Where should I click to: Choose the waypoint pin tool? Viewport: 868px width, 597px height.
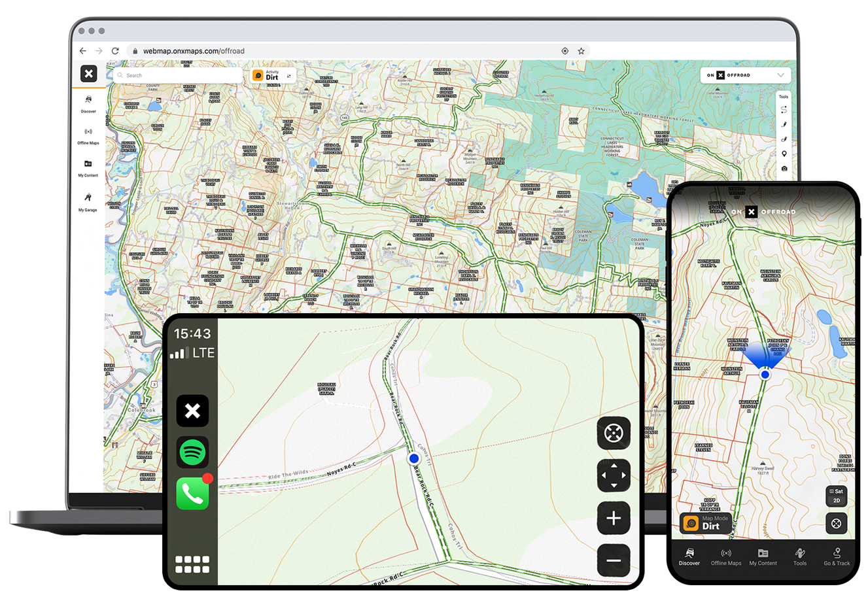[784, 154]
